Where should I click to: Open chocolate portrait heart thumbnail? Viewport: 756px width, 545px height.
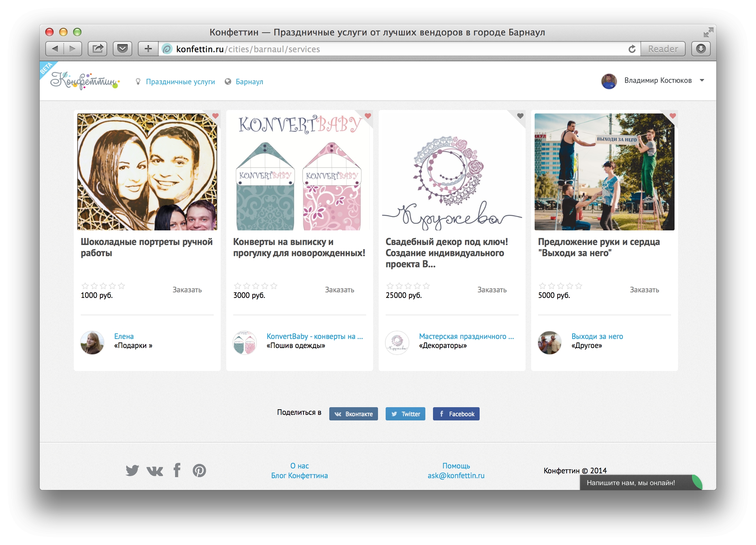[x=147, y=172]
